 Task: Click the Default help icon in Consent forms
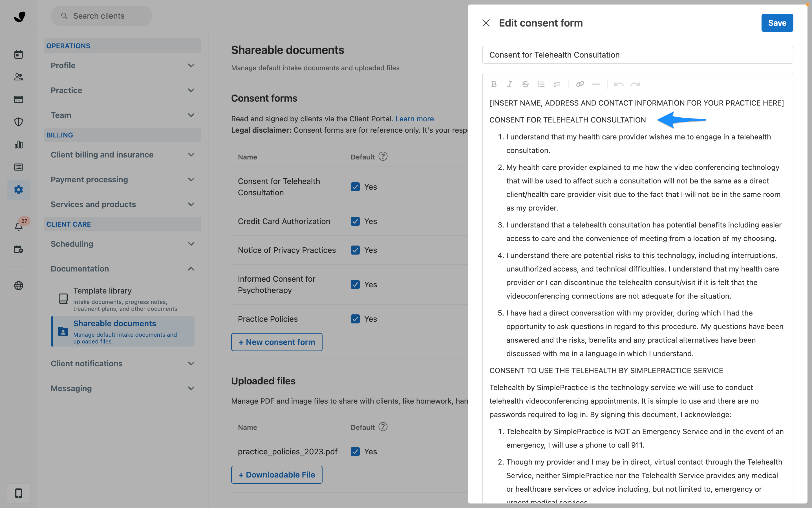[x=383, y=157]
